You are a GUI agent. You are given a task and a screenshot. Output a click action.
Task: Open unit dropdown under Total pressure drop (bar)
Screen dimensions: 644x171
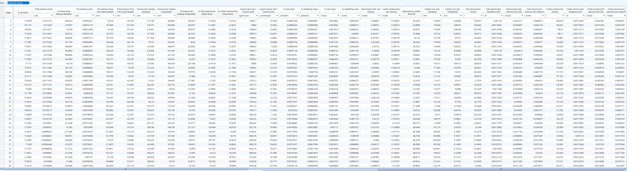[44, 16]
